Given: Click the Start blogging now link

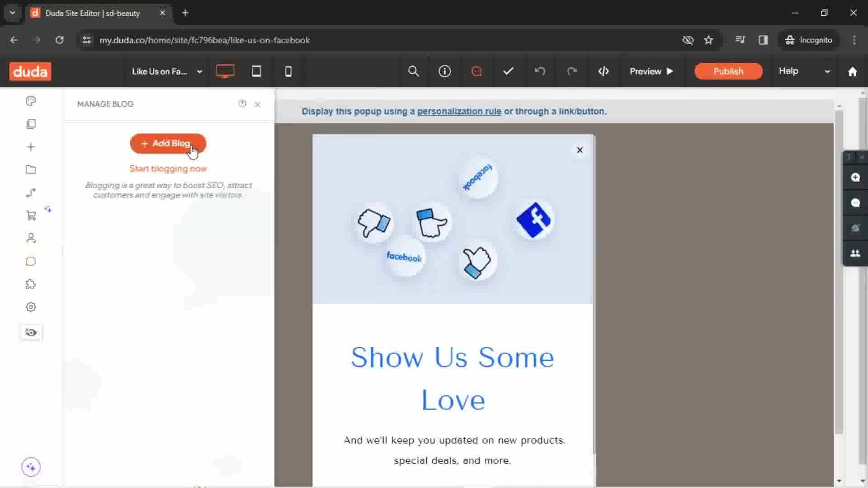Looking at the screenshot, I should pos(168,169).
